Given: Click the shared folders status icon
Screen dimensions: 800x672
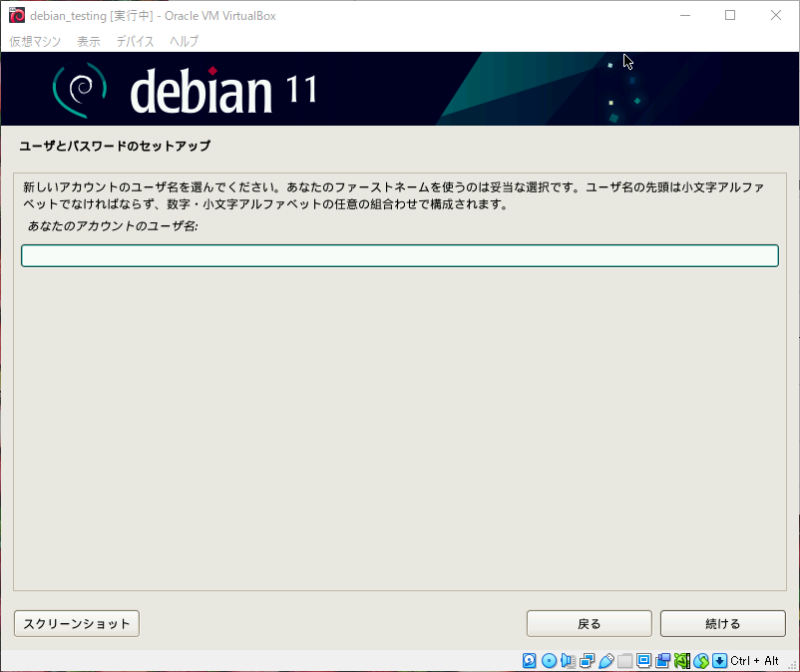Looking at the screenshot, I should point(625,661).
